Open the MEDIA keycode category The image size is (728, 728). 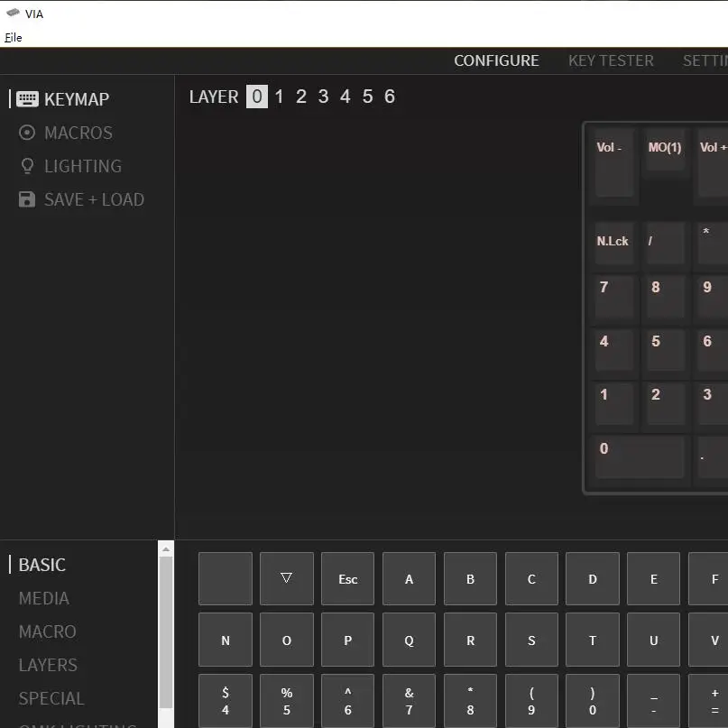44,598
